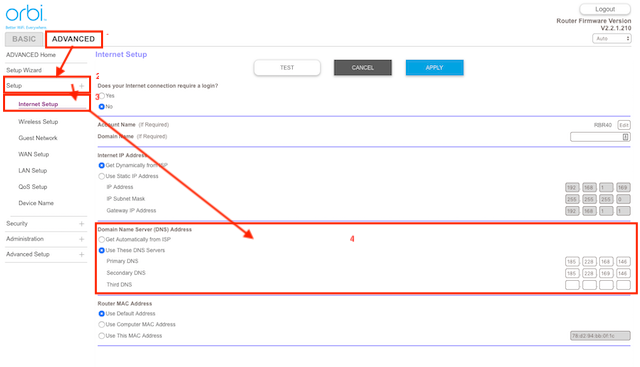640x367 pixels.
Task: Open the Auto language dropdown
Action: (612, 38)
